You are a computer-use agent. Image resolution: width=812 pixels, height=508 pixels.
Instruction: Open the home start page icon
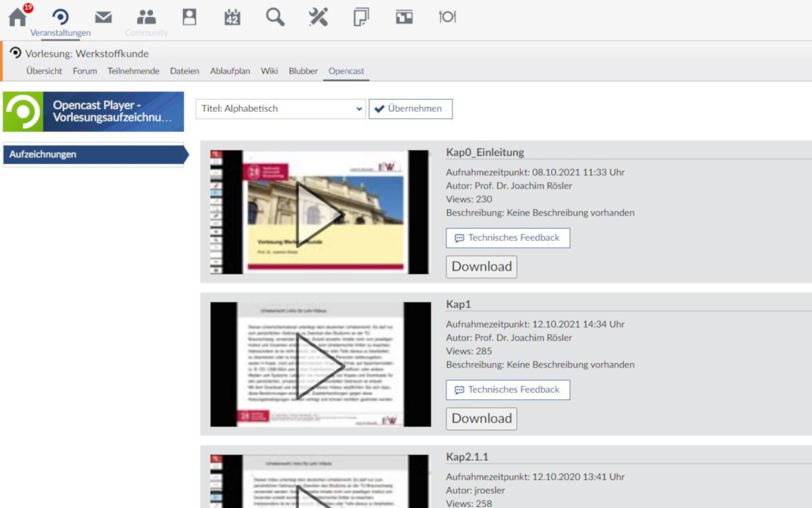[18, 17]
